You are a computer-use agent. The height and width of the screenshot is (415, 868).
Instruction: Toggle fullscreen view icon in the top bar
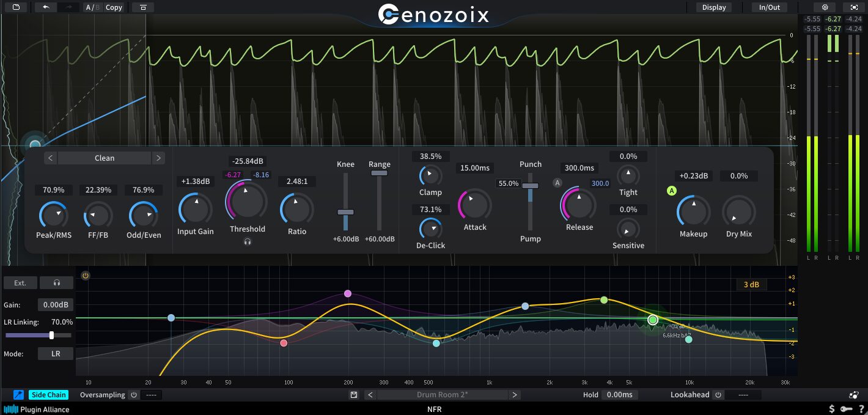point(854,7)
